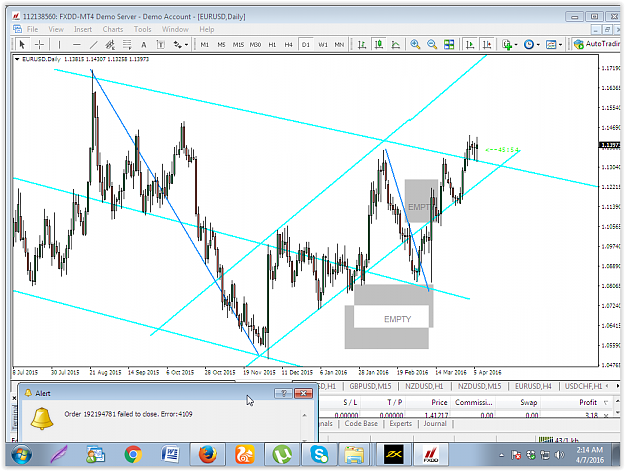
Task: Switch to M5 timeframe
Action: click(x=221, y=45)
